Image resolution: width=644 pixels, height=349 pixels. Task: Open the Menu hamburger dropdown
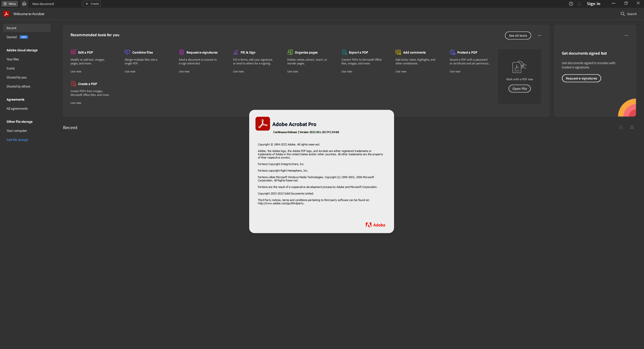tap(10, 4)
